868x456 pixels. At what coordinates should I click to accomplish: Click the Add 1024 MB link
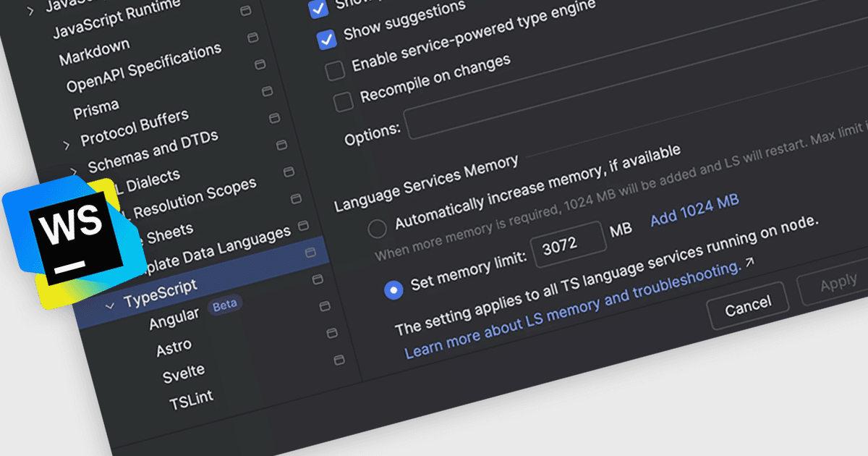point(694,209)
